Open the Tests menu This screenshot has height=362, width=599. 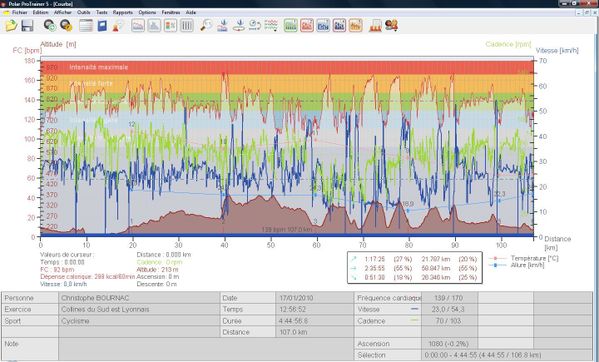[x=102, y=12]
